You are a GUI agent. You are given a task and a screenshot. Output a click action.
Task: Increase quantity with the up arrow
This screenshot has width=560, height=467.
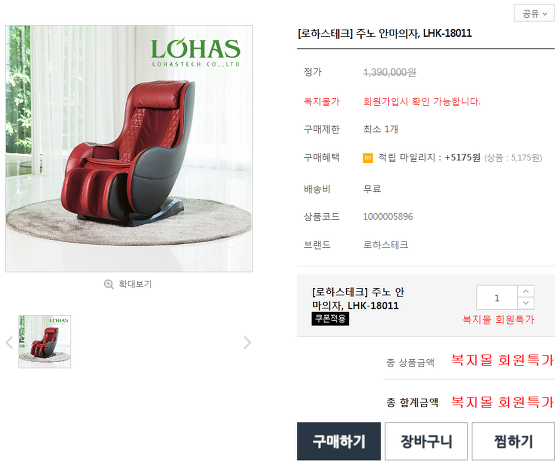point(526,291)
